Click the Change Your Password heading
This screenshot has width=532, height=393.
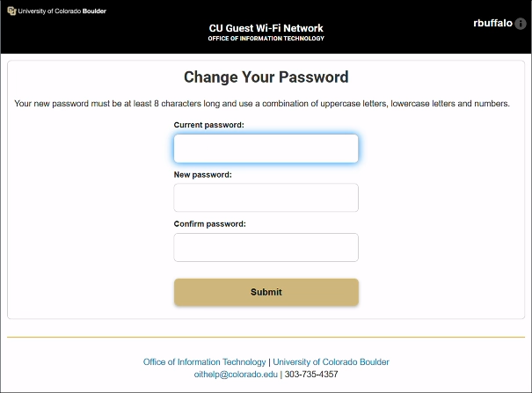[266, 77]
